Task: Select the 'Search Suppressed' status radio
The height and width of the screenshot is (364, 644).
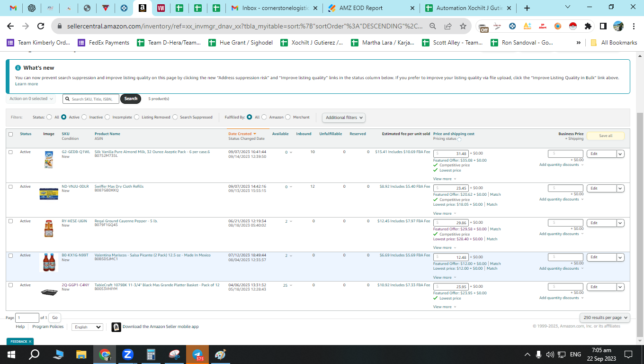Action: tap(175, 117)
